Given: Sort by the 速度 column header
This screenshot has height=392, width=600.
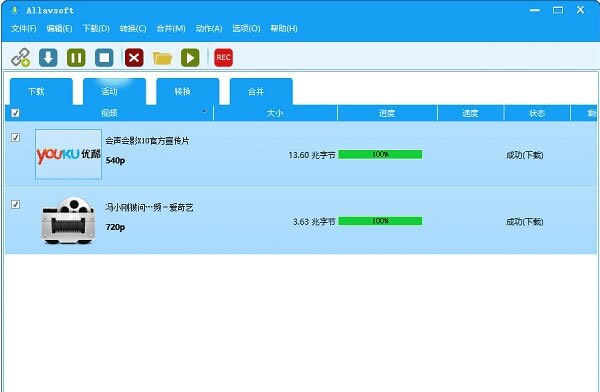Looking at the screenshot, I should click(x=470, y=113).
